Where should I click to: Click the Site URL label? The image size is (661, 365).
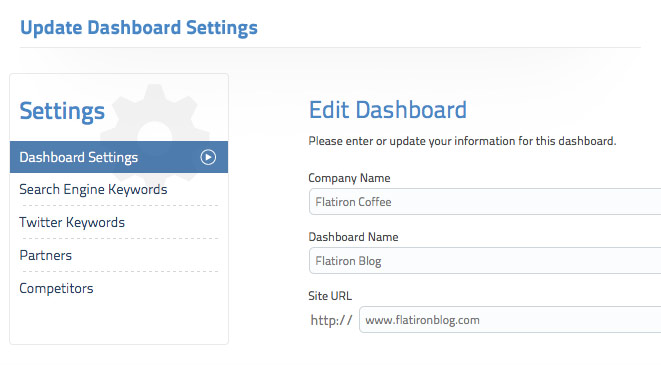click(x=330, y=296)
